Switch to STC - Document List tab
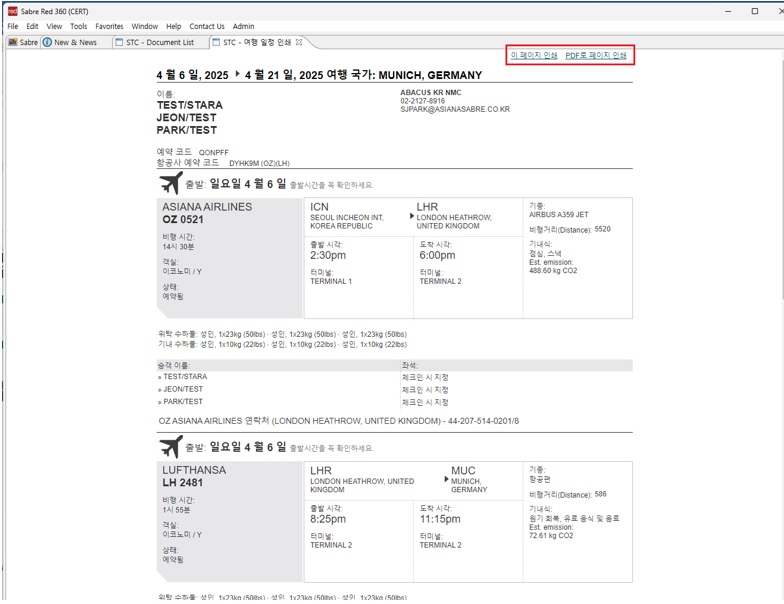The height and width of the screenshot is (604, 784). [x=154, y=42]
